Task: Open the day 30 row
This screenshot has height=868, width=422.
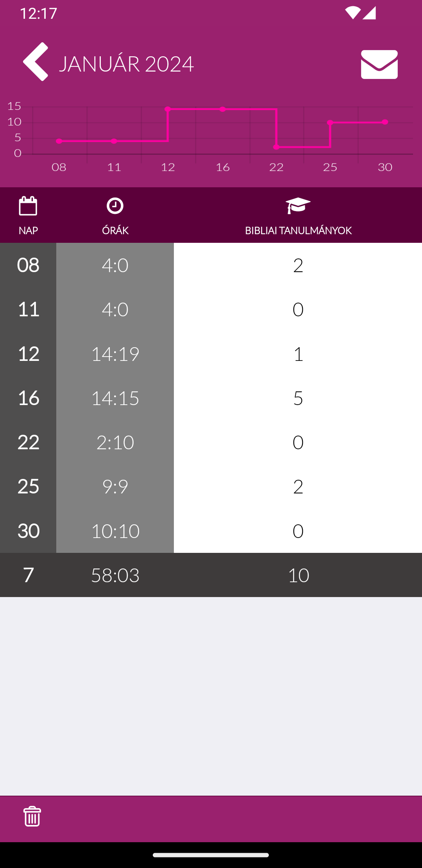Action: [211, 531]
